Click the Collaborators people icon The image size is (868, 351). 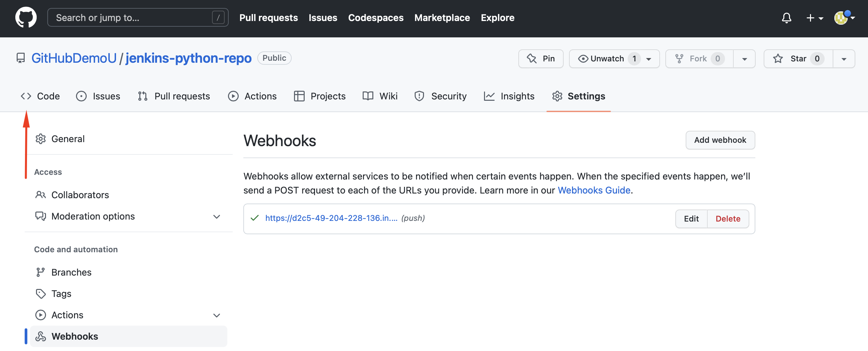click(x=40, y=195)
